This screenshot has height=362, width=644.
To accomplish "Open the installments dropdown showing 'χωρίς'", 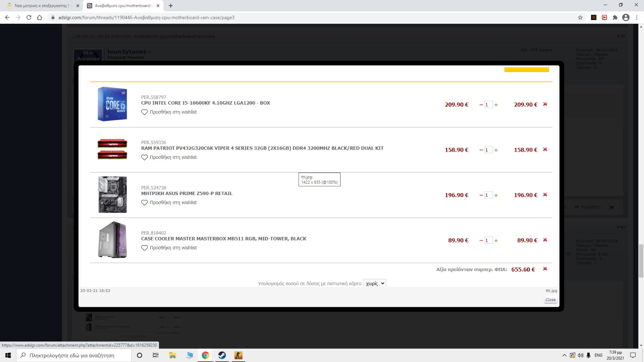I will [x=374, y=284].
